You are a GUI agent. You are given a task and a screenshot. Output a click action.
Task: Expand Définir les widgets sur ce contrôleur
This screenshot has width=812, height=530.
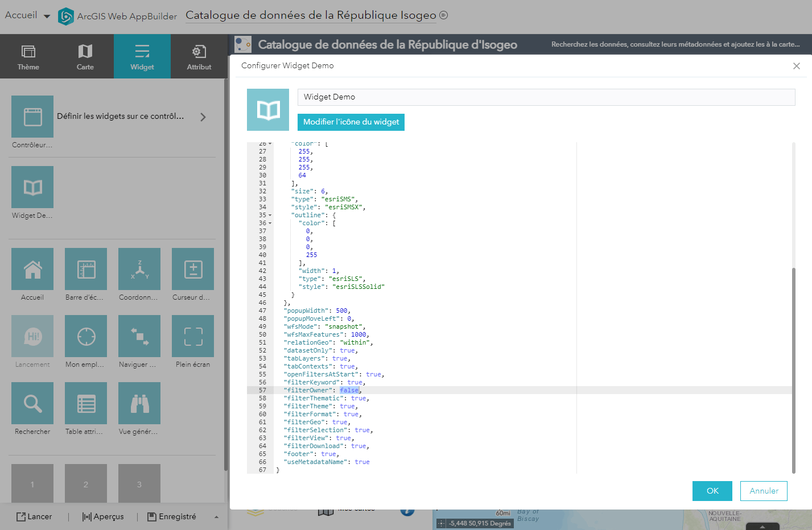[203, 117]
